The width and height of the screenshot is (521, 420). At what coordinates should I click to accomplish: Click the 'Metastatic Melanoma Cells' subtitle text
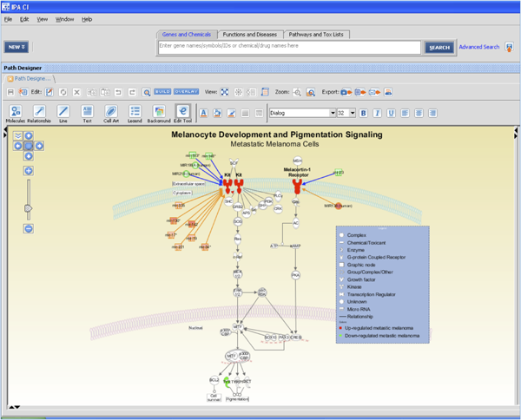pyautogui.click(x=274, y=144)
